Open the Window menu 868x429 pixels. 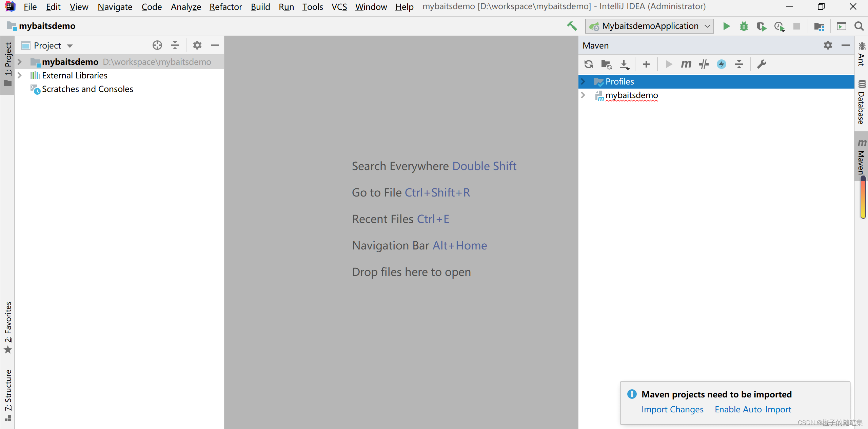[371, 7]
